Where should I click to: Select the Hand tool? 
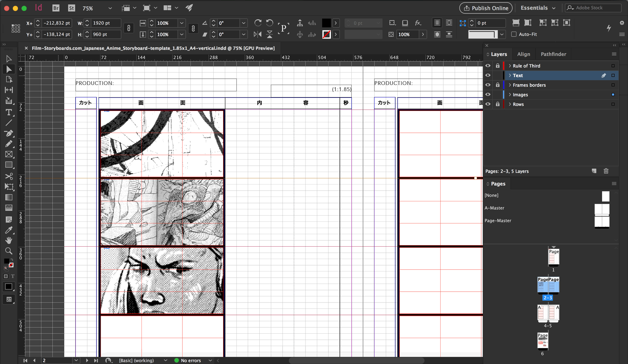coord(9,240)
